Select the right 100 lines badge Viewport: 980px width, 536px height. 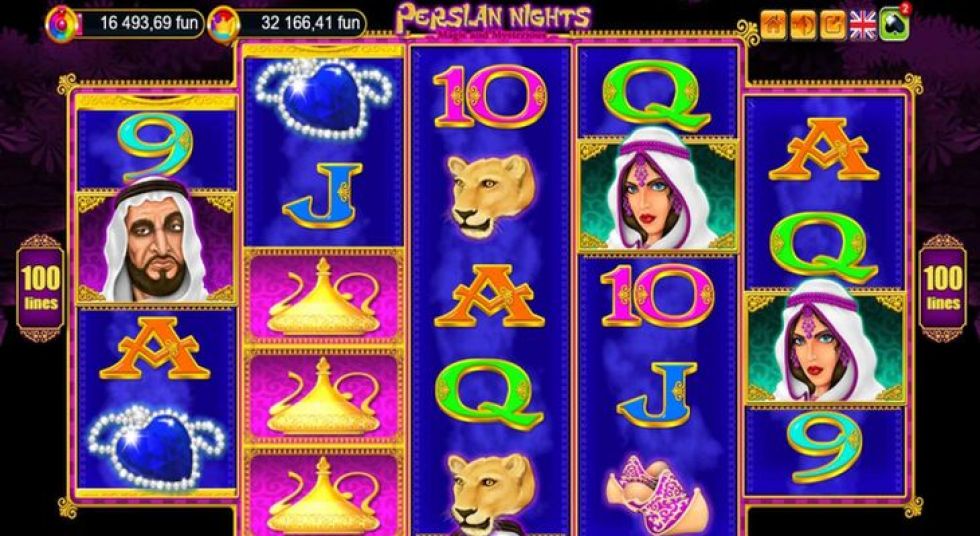point(942,287)
